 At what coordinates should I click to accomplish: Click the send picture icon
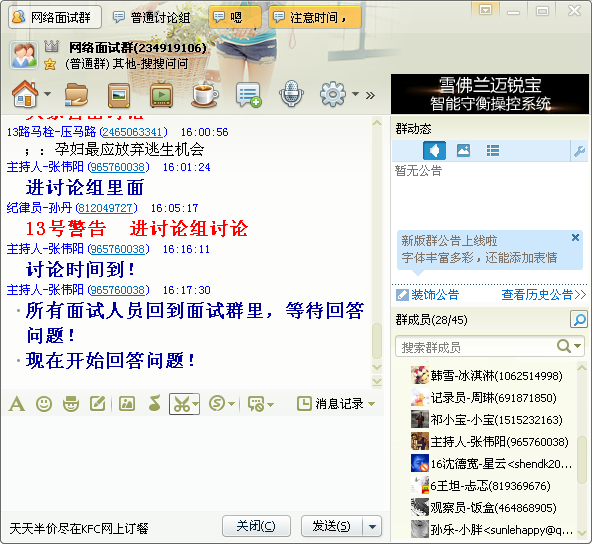coord(127,404)
